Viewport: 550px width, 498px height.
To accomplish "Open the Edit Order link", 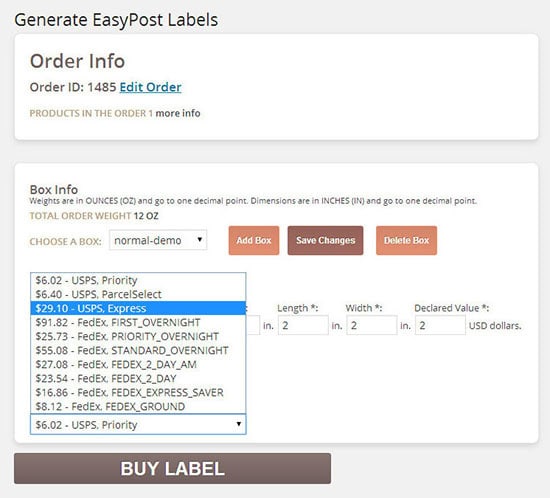I will pos(150,87).
